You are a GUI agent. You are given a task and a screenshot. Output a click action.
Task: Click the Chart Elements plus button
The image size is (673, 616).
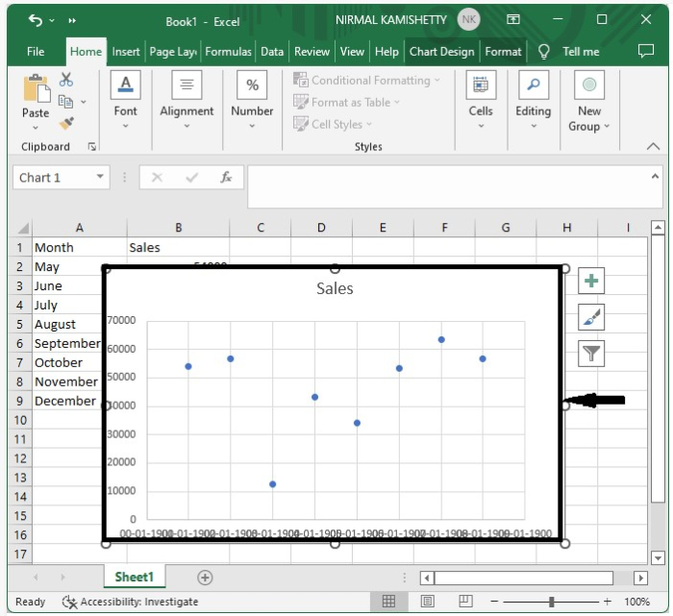coord(591,281)
